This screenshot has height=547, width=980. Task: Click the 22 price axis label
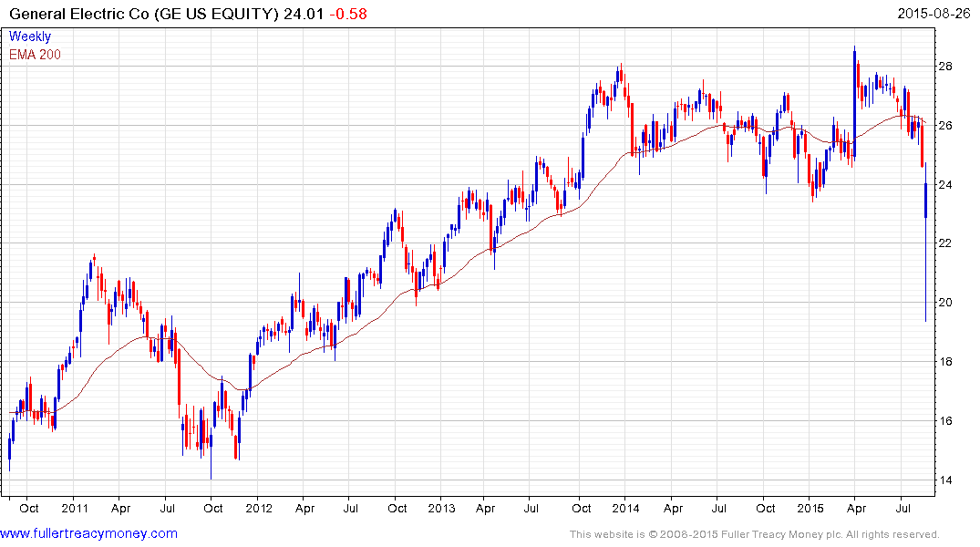click(945, 243)
